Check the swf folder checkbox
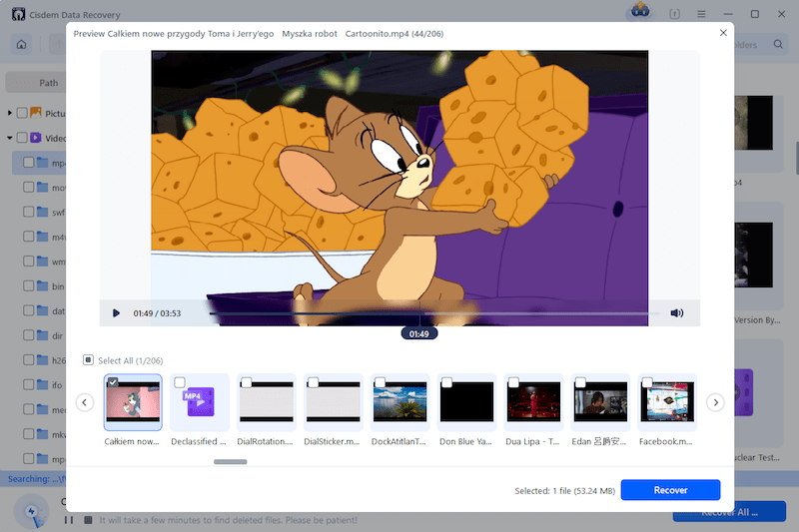799x532 pixels. [x=29, y=212]
